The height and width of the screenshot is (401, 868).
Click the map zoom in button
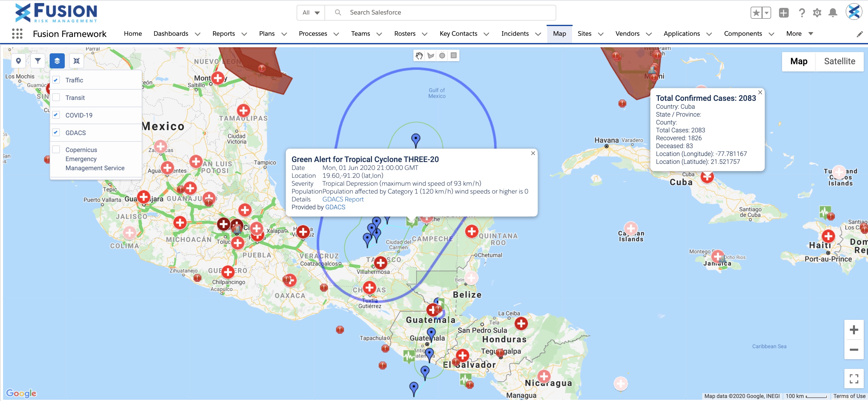tap(853, 330)
